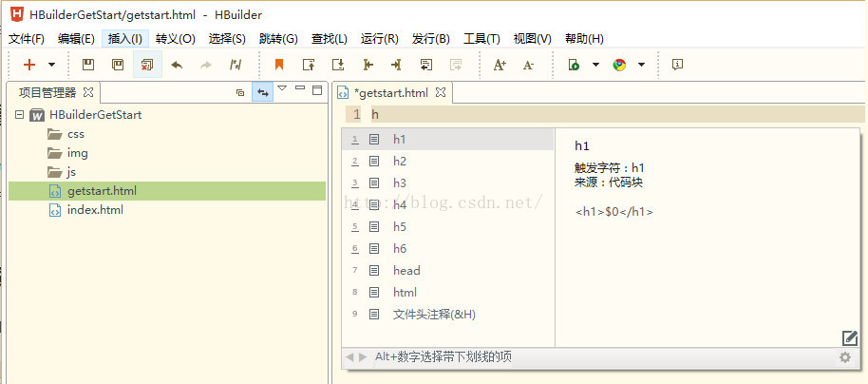Open the Project Manager view menu triangle
The height and width of the screenshot is (384, 868).
coord(282,88)
